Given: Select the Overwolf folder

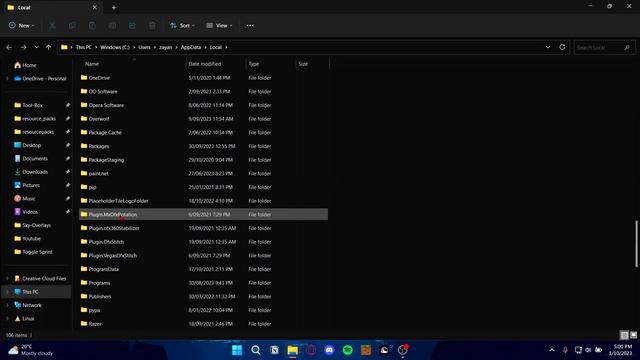Looking at the screenshot, I should 203,119.
